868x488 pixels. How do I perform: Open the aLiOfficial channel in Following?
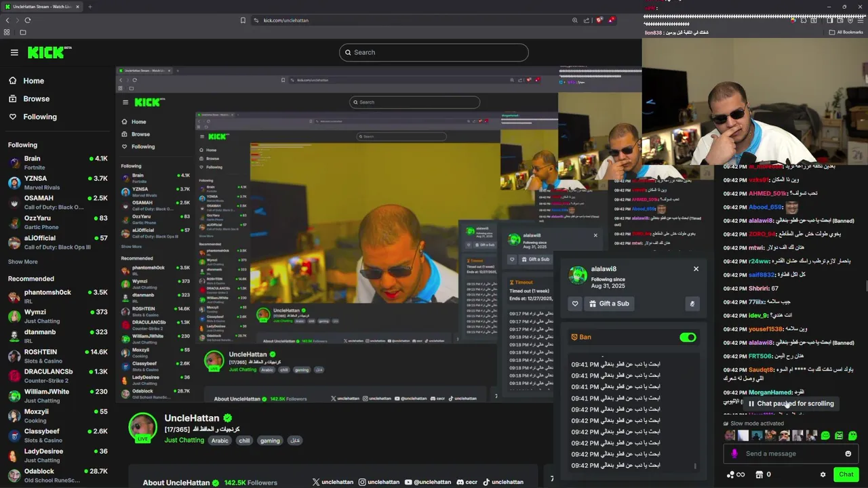coord(58,242)
